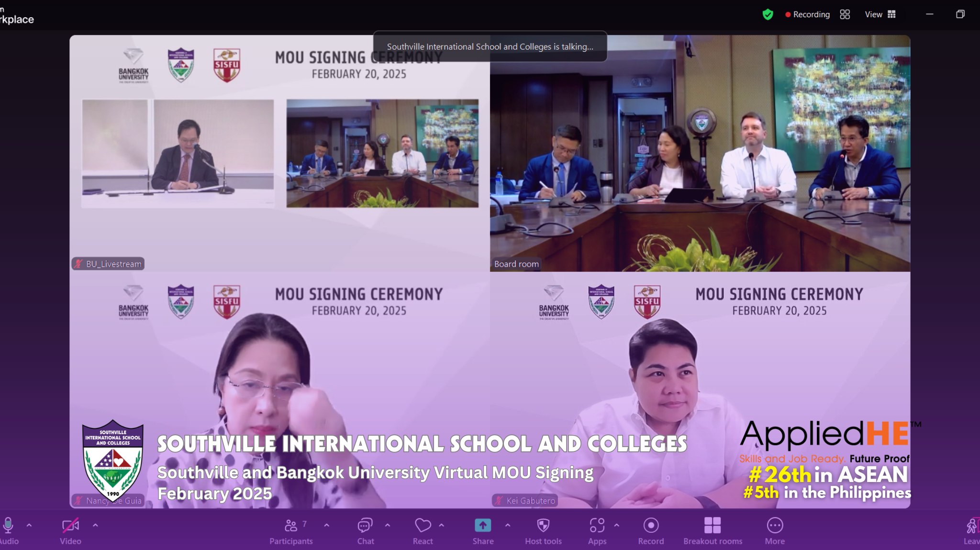This screenshot has width=980, height=550.
Task: Click the 'is talking...' speaker notification
Action: 490,46
